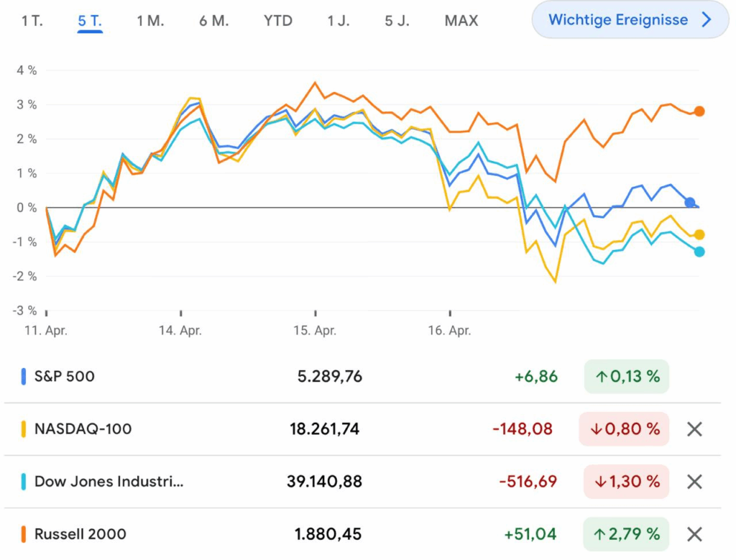Click the chevron arrow in Wichtige Ereignisse
The image size is (736, 560).
[x=707, y=20]
